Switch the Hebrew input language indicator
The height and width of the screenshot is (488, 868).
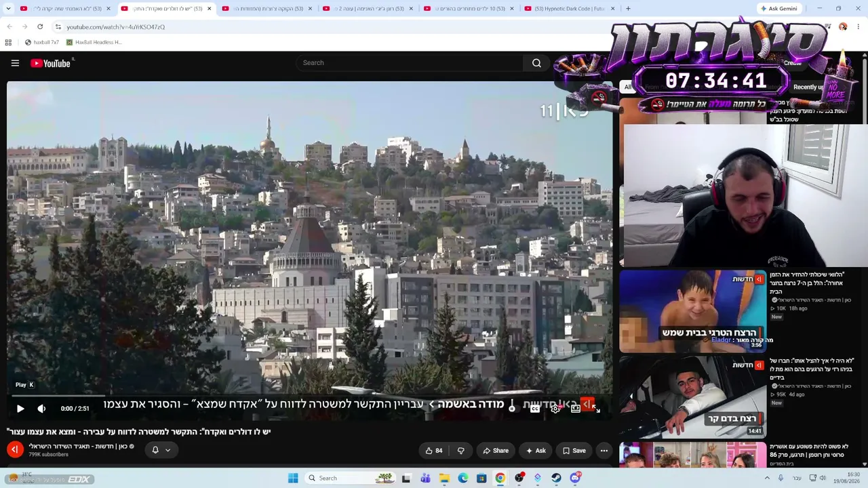click(797, 479)
